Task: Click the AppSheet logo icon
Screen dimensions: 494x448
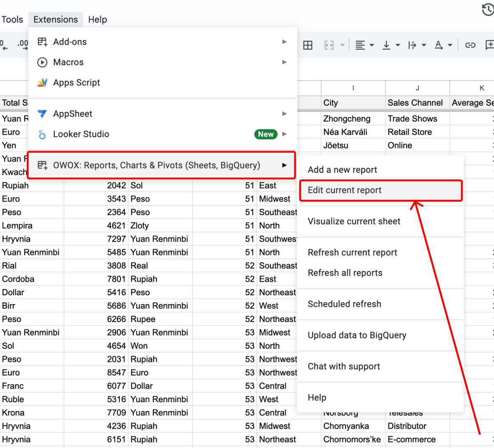Action: tap(42, 114)
